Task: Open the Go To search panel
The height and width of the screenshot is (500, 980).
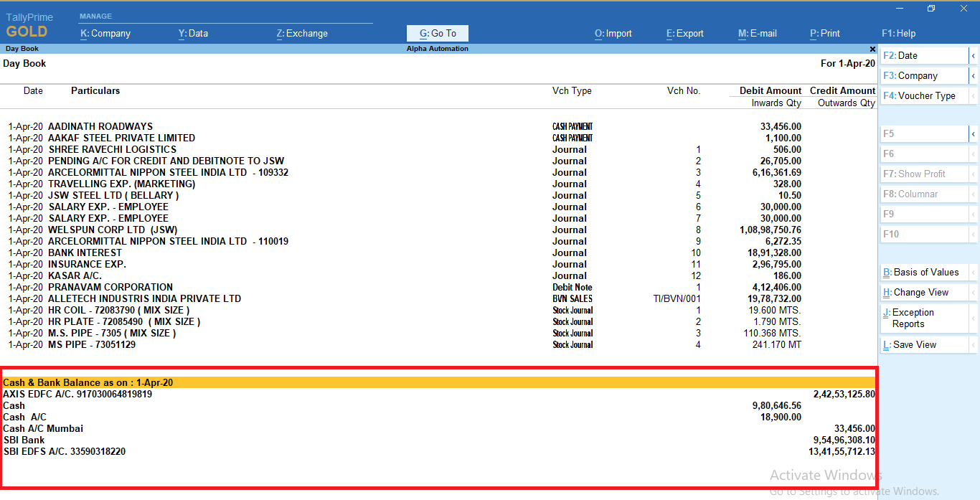Action: pyautogui.click(x=437, y=33)
